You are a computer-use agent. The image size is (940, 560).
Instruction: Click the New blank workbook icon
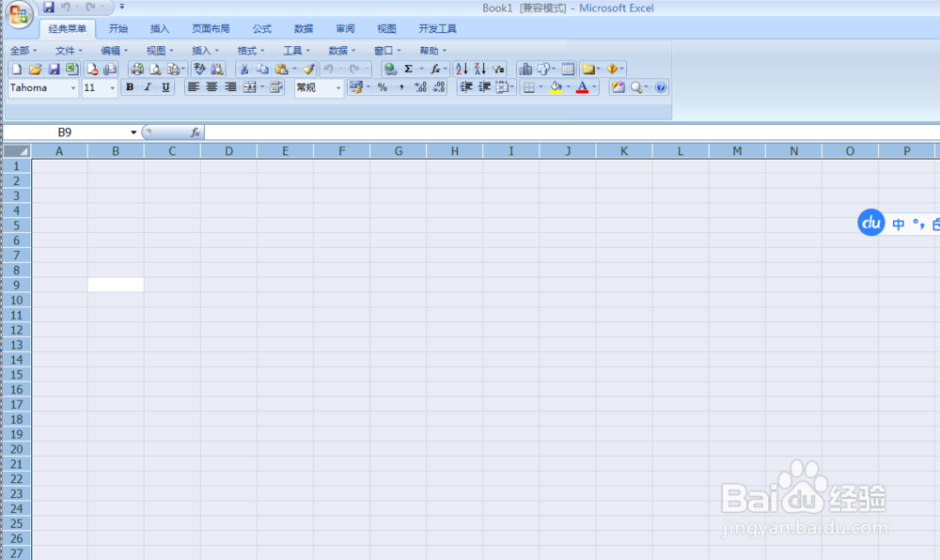pyautogui.click(x=17, y=70)
